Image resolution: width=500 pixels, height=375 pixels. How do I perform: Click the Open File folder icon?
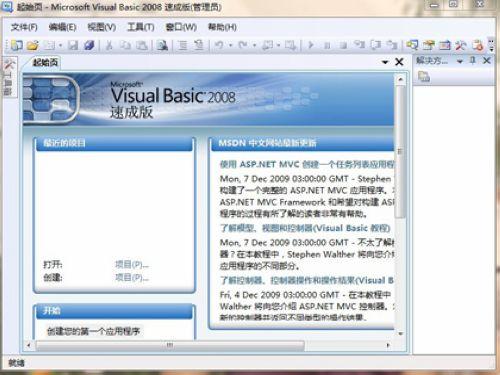33,45
